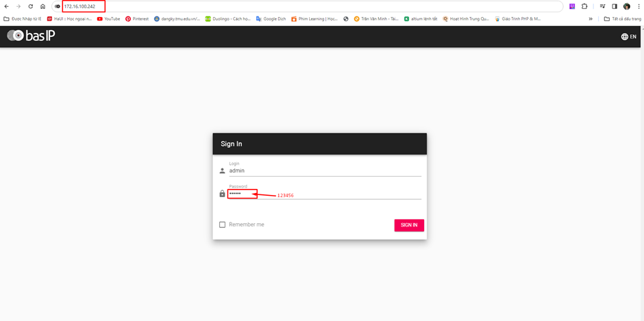Open the Pinterest bookmark

pos(137,19)
